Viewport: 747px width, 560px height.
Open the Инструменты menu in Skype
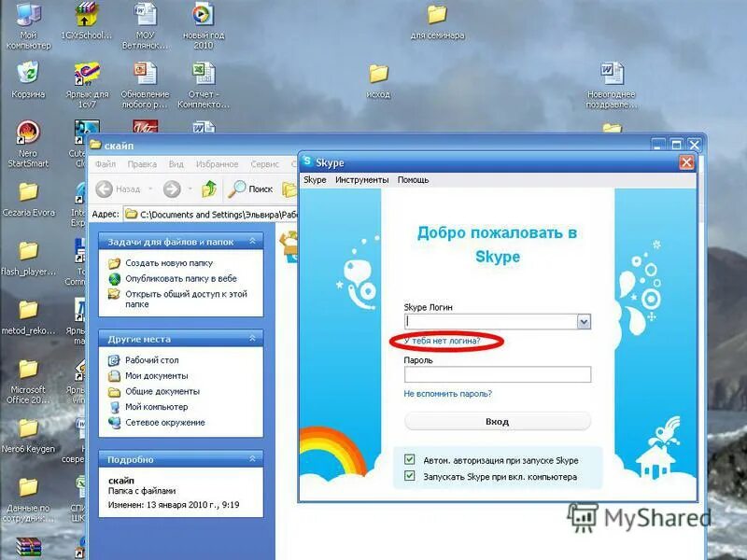coord(365,179)
